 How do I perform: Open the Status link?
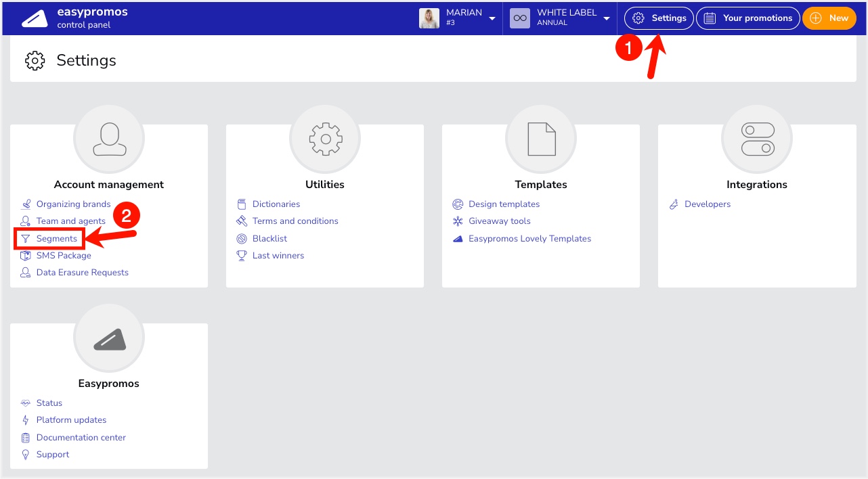point(49,403)
